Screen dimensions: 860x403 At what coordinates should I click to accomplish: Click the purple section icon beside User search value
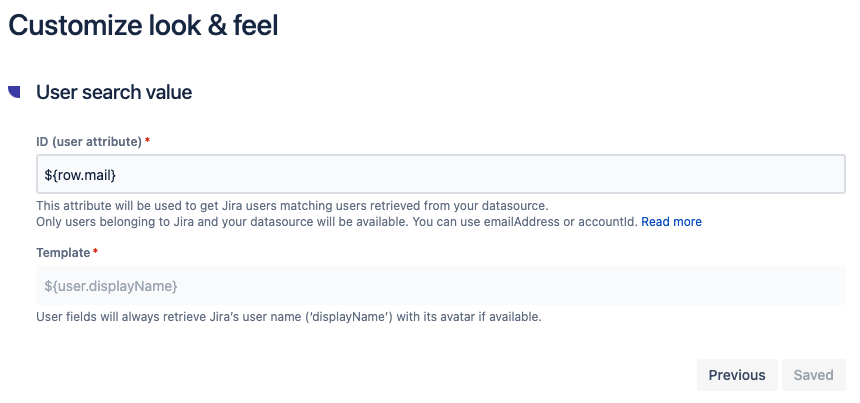[14, 92]
